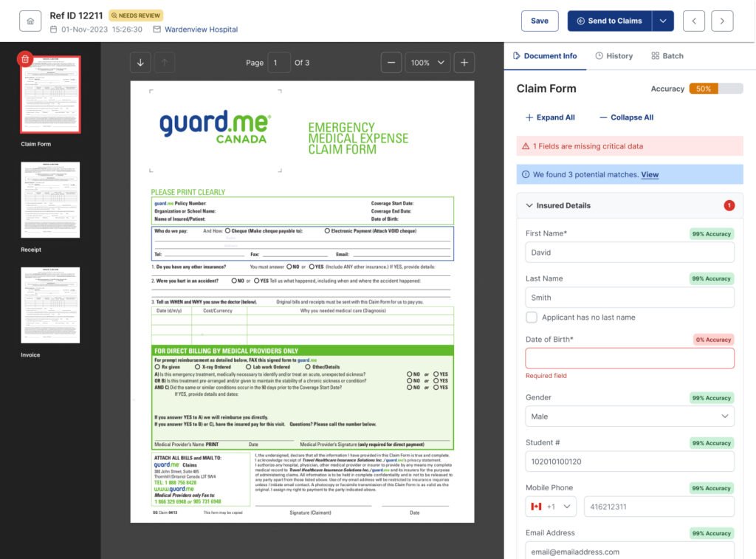The height and width of the screenshot is (559, 756).
Task: Zoom in with the plus icon
Action: click(x=464, y=63)
